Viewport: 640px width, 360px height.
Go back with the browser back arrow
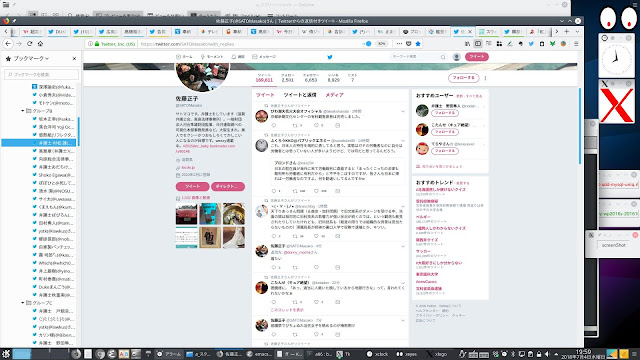(x=8, y=44)
